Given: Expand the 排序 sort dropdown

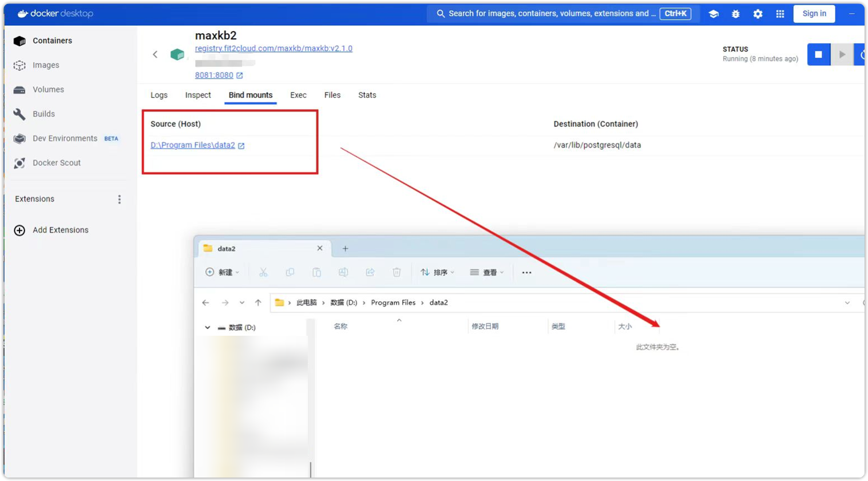Looking at the screenshot, I should pos(438,272).
